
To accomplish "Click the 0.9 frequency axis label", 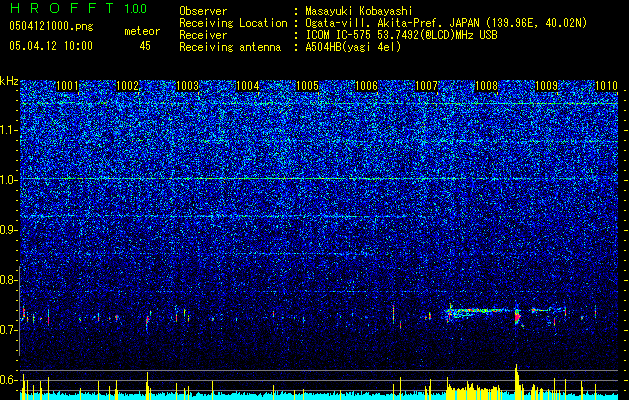I will click(x=9, y=230).
